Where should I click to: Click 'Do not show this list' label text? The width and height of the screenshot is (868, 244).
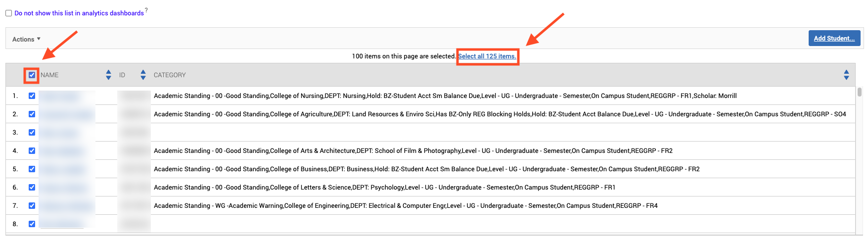click(79, 13)
